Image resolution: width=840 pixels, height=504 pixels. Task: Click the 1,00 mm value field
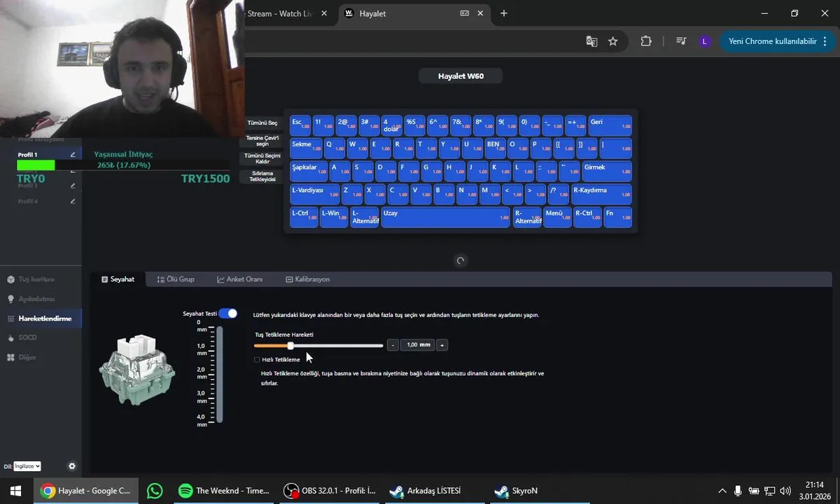click(x=417, y=345)
